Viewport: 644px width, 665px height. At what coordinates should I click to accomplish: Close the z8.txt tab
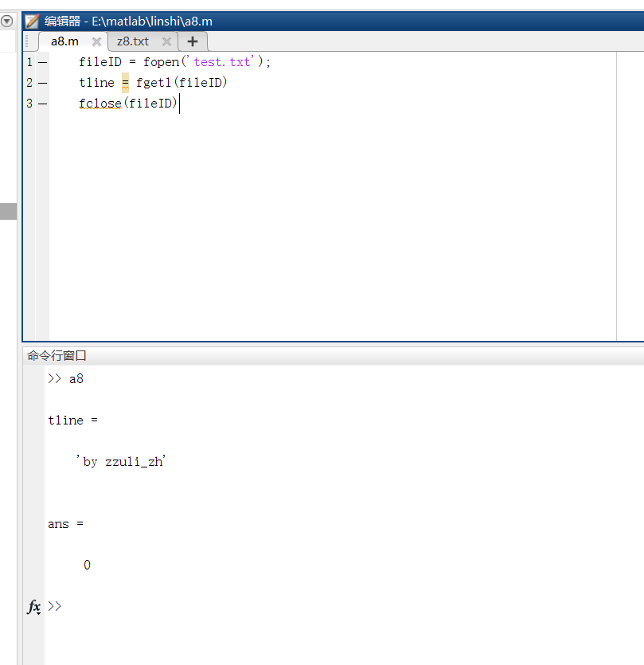(166, 41)
